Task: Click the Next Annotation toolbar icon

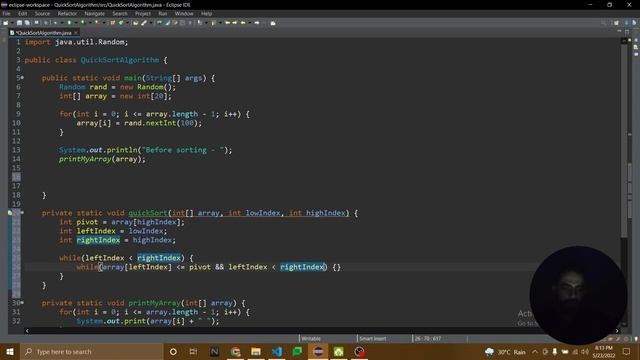Action: click(x=200, y=23)
